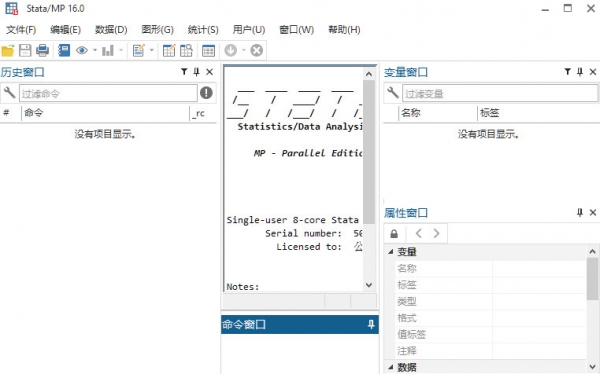
Task: Click the Save floppy disk icon
Action: pos(25,51)
